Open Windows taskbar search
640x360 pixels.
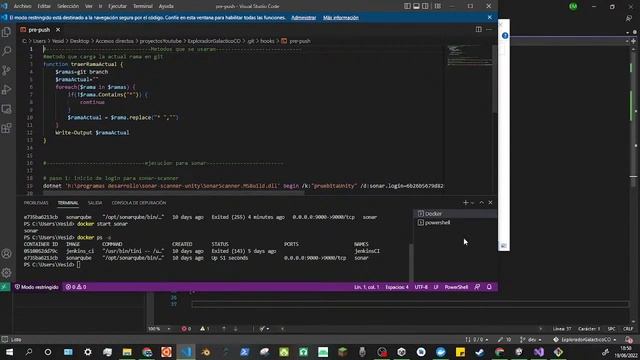click(29, 352)
